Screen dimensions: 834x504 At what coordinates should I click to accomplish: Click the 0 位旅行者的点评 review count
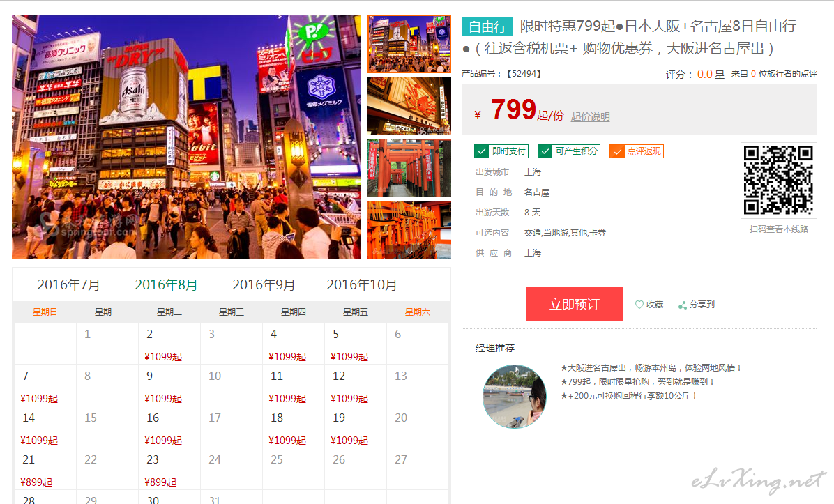(x=784, y=74)
